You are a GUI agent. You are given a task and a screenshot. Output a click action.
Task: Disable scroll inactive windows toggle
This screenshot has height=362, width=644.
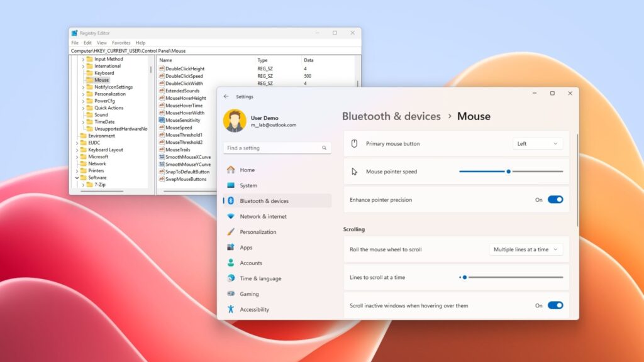555,305
